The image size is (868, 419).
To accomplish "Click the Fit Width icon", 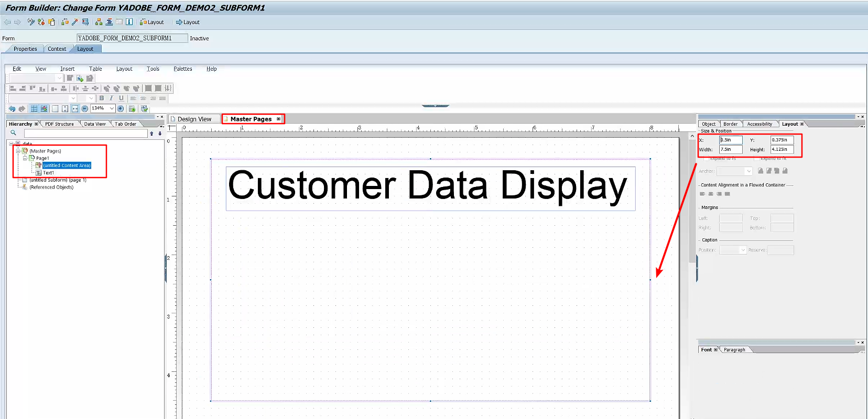I will (75, 108).
